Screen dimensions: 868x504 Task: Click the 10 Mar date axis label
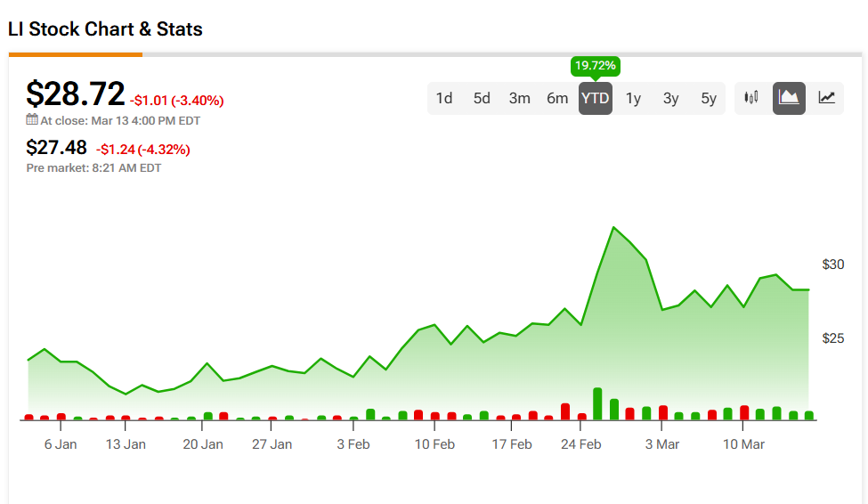(x=743, y=444)
